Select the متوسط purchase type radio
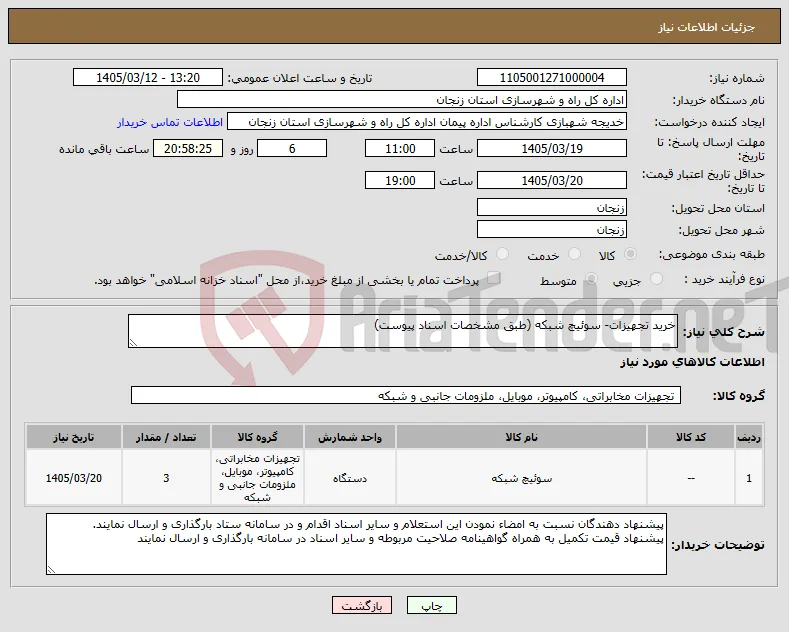Image resolution: width=789 pixels, height=632 pixels. (591, 278)
